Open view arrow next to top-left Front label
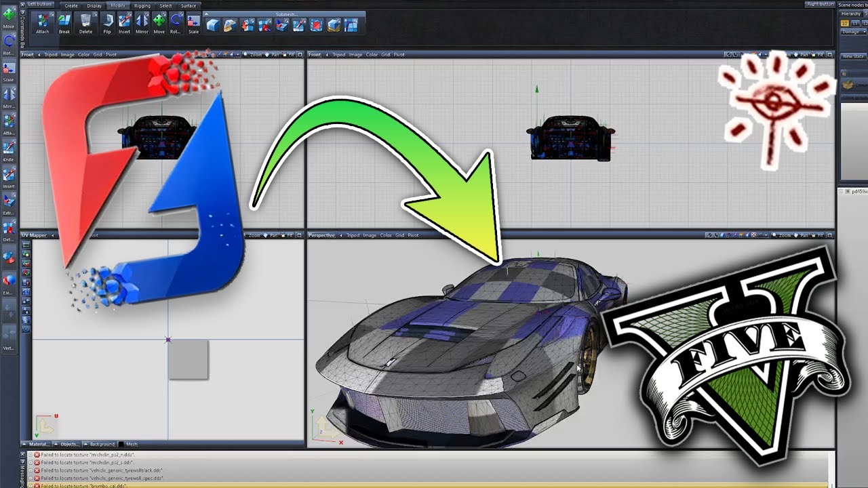This screenshot has width=868, height=488. pos(39,54)
